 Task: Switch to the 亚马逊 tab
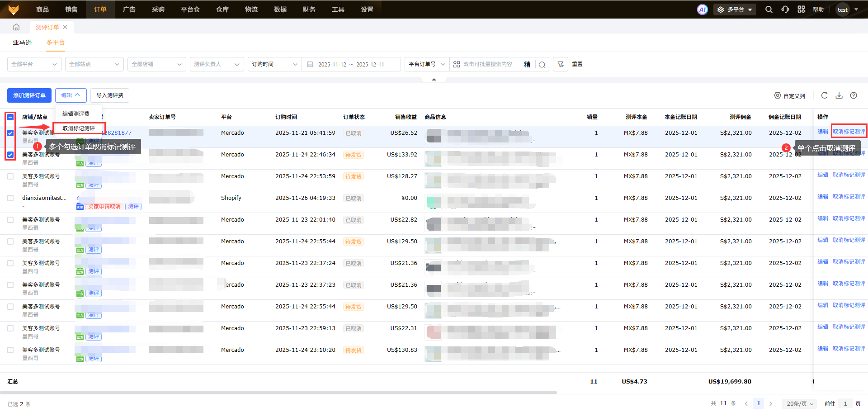click(x=22, y=43)
